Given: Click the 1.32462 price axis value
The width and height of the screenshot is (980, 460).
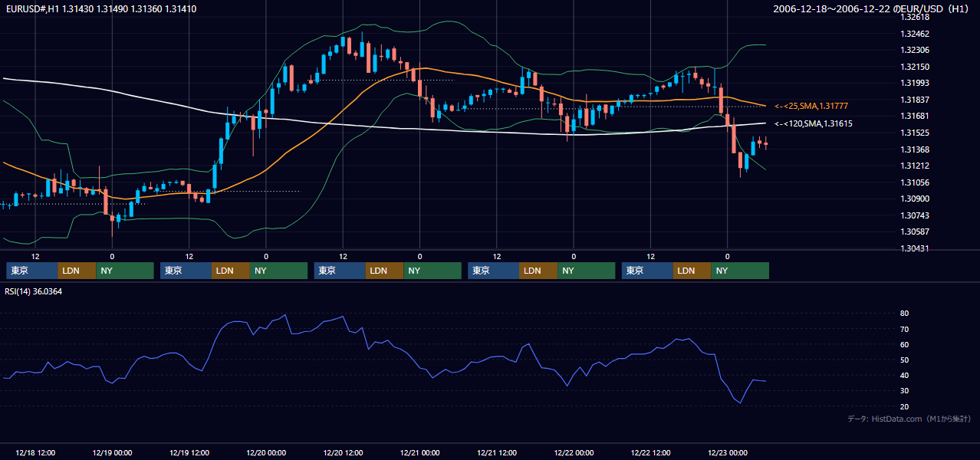Looking at the screenshot, I should point(915,34).
